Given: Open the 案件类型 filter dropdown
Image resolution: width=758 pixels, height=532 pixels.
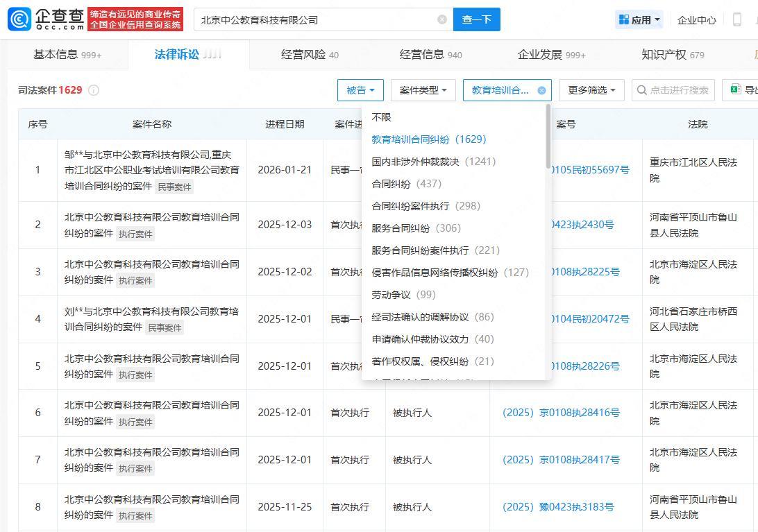Looking at the screenshot, I should click(x=423, y=90).
